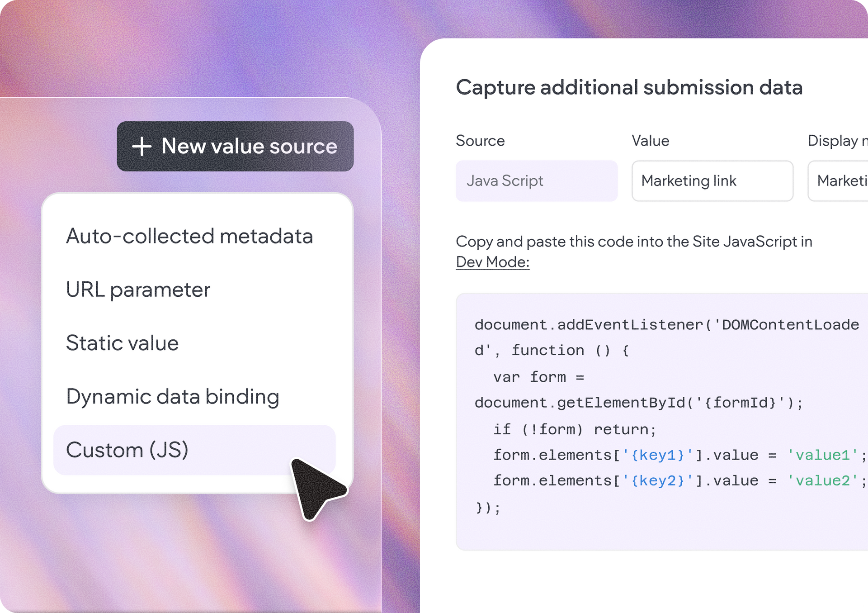Select the green 'value1' string in code

tap(822, 455)
